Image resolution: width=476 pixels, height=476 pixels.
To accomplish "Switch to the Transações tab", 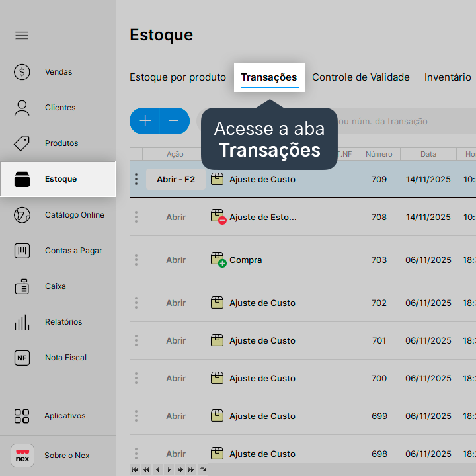I will click(269, 77).
